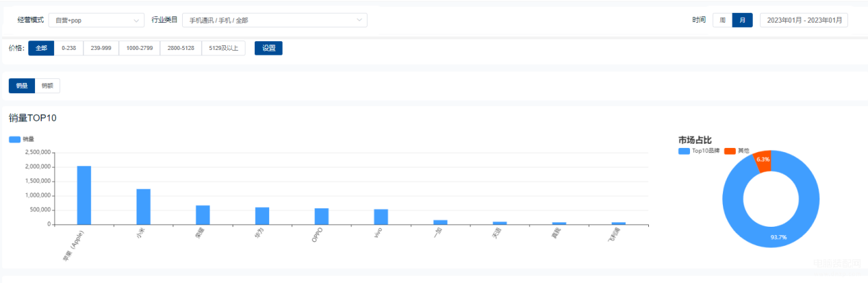Switch to the 销额 tab
This screenshot has height=283, width=868.
pyautogui.click(x=47, y=86)
